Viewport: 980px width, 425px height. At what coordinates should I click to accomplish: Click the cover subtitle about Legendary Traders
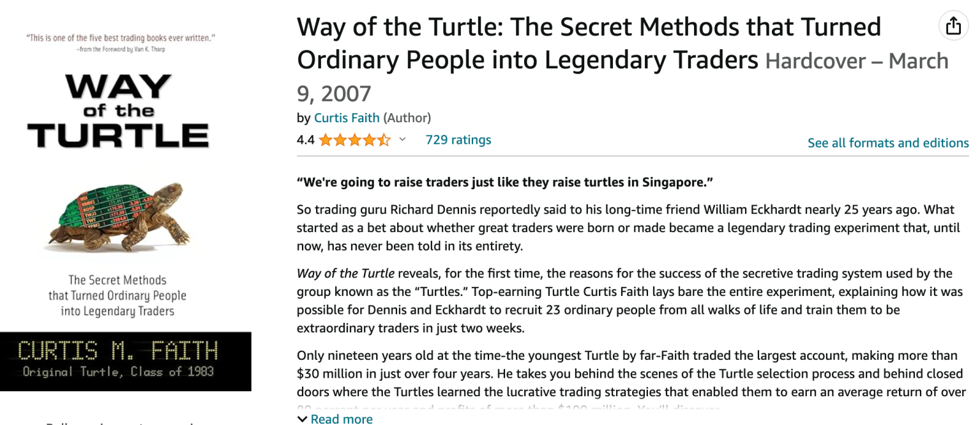point(117,295)
